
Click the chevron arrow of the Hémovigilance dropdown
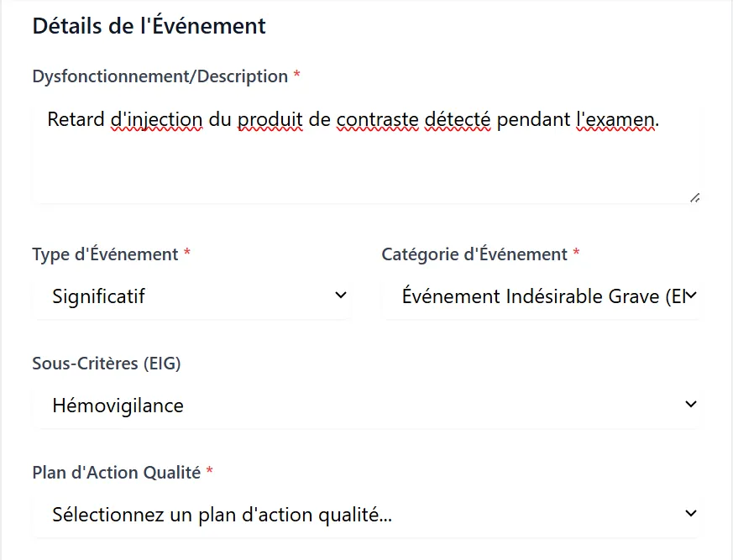tap(691, 405)
